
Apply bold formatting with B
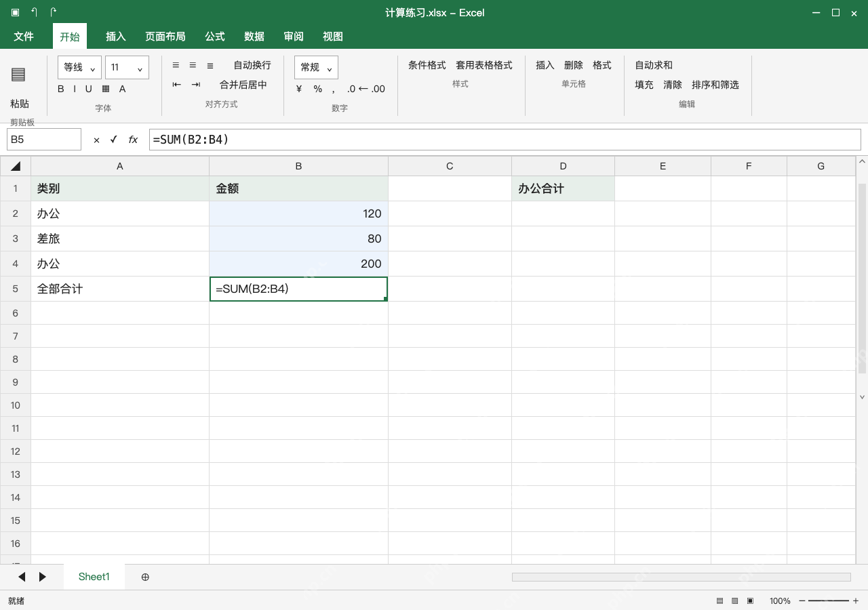61,89
